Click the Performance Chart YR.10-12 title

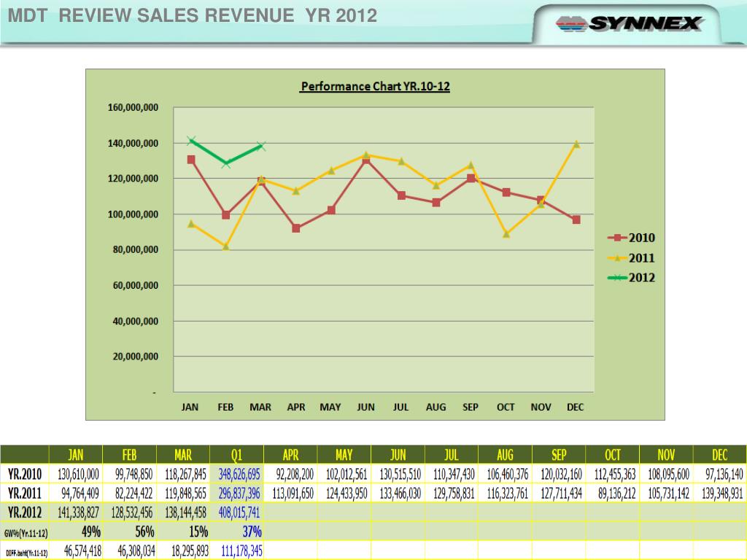point(375,86)
